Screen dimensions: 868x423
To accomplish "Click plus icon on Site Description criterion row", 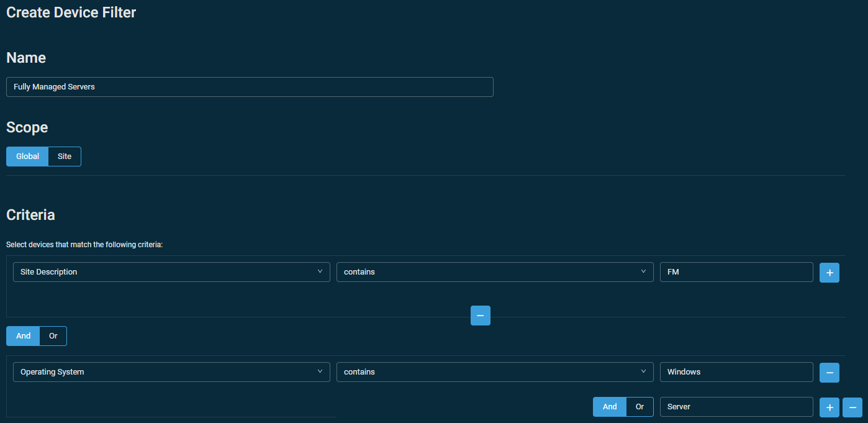I will pos(830,273).
